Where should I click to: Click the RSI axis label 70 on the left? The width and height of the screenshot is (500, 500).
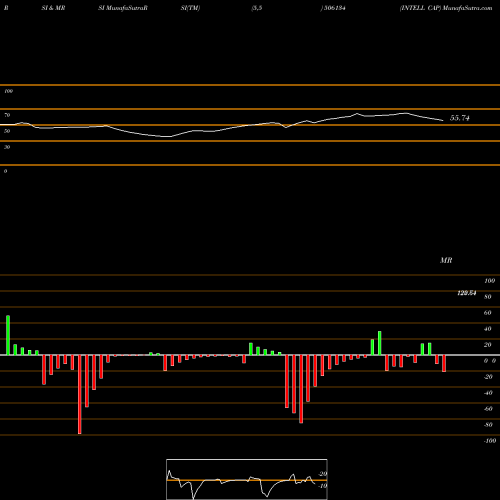point(7,115)
